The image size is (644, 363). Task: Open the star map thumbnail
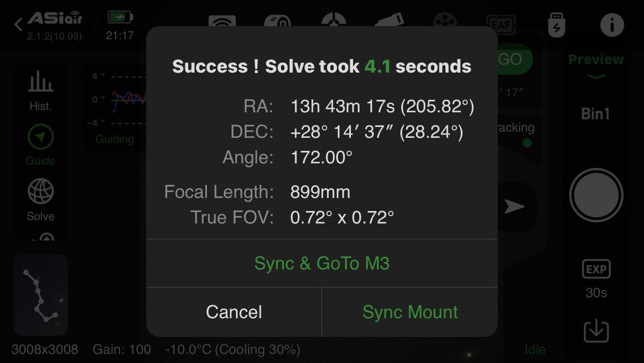(x=41, y=295)
